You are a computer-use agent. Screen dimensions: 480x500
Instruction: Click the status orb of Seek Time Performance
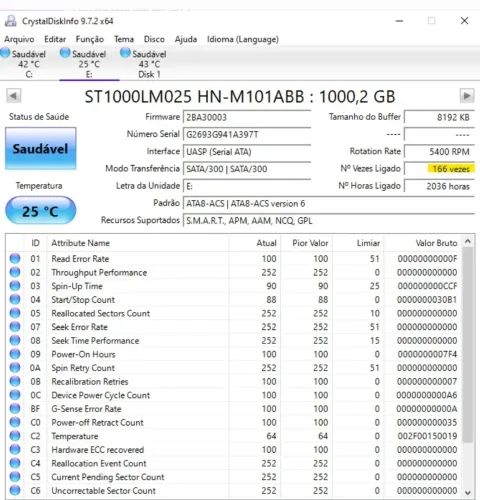(x=15, y=341)
